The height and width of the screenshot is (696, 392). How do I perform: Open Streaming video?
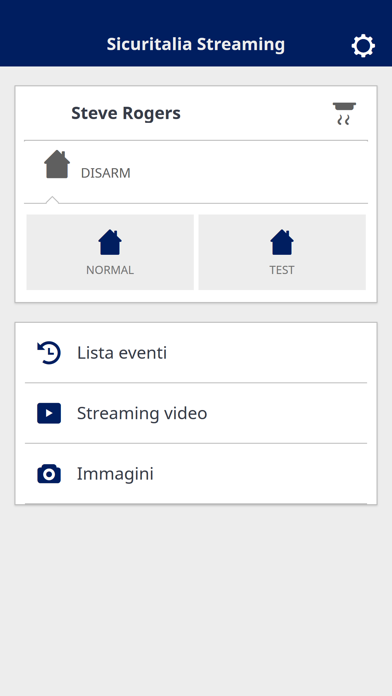[x=196, y=413]
